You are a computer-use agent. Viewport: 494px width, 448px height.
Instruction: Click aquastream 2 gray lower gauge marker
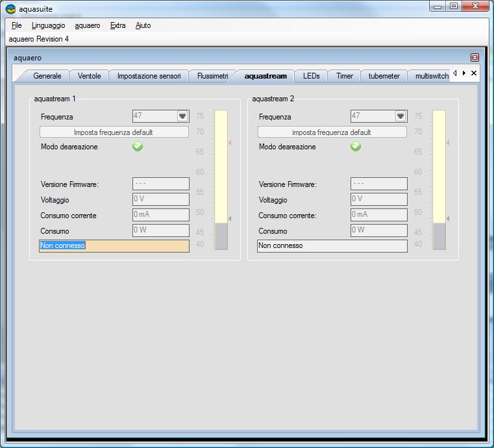448,218
